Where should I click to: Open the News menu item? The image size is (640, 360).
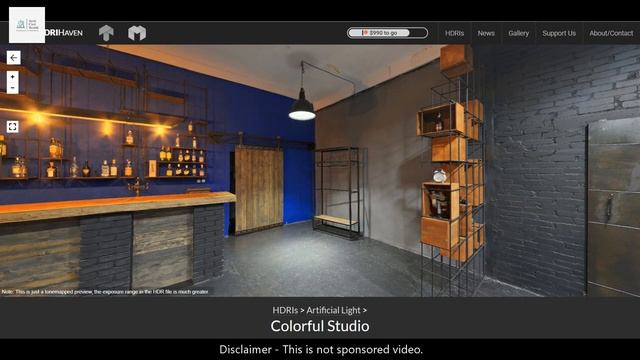point(486,33)
